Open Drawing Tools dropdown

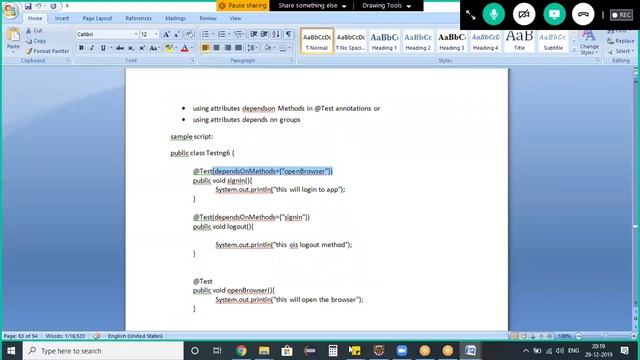(387, 6)
